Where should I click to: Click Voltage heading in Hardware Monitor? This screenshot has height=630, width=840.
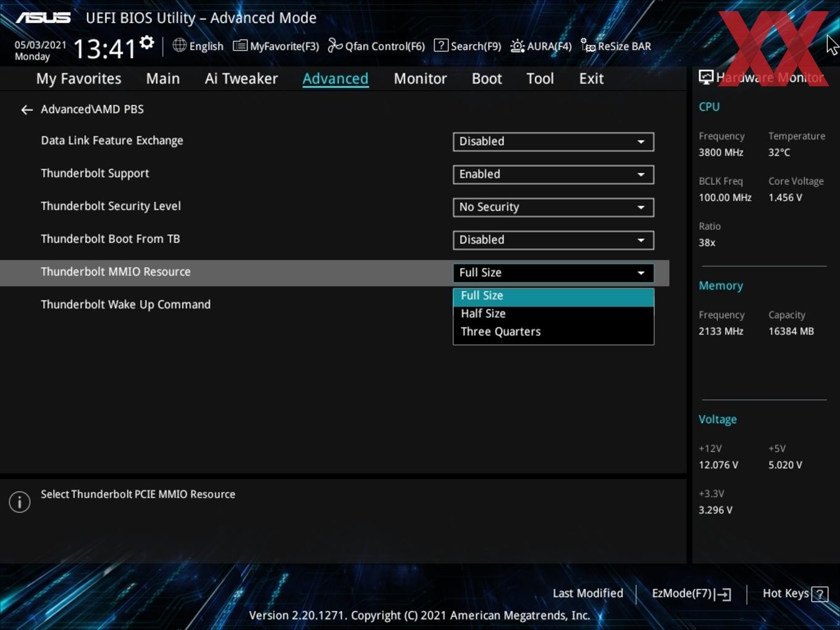tap(717, 419)
